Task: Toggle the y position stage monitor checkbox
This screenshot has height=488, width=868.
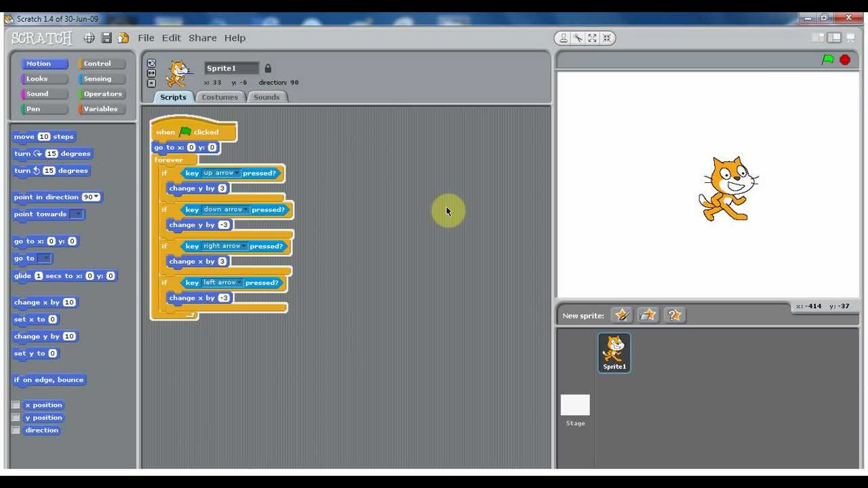Action: (16, 418)
